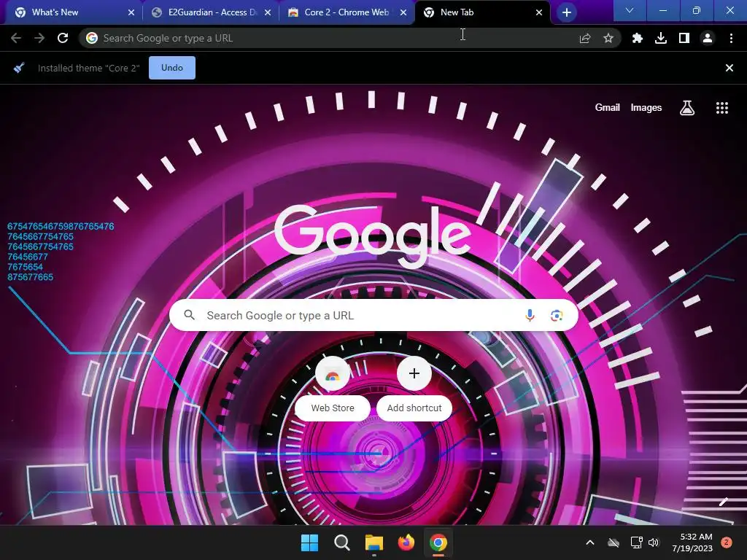
Task: Open the side panel
Action: pos(684,38)
